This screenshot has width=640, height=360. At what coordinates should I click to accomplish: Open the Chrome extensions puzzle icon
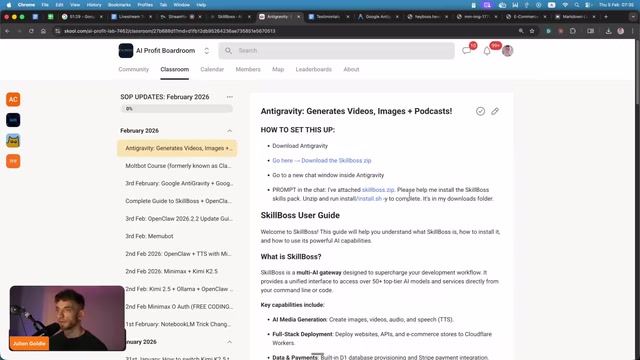coord(573,31)
